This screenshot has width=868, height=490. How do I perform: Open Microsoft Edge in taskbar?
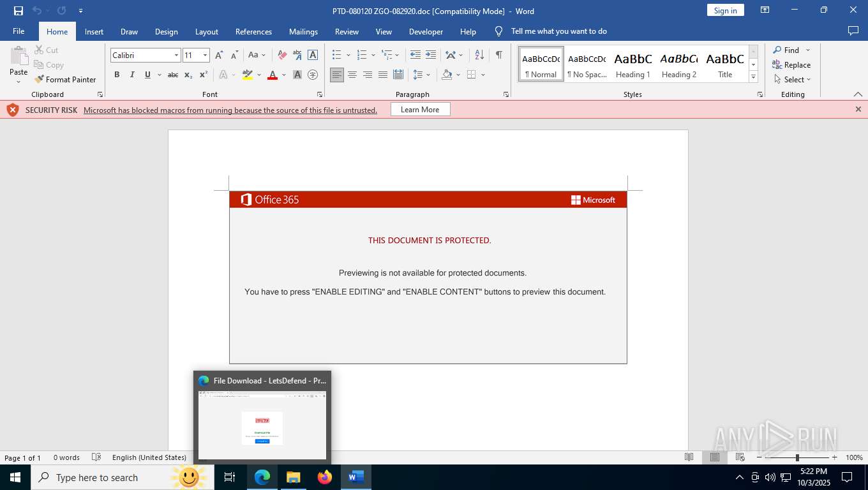click(262, 477)
